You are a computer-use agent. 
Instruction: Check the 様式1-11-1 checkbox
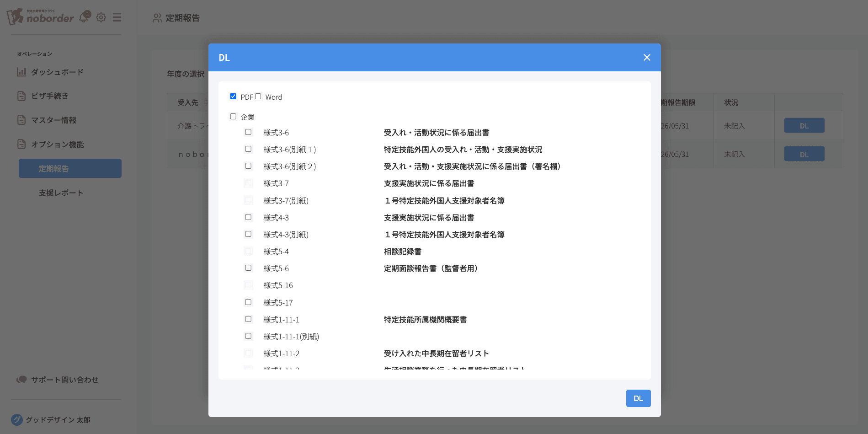point(248,319)
